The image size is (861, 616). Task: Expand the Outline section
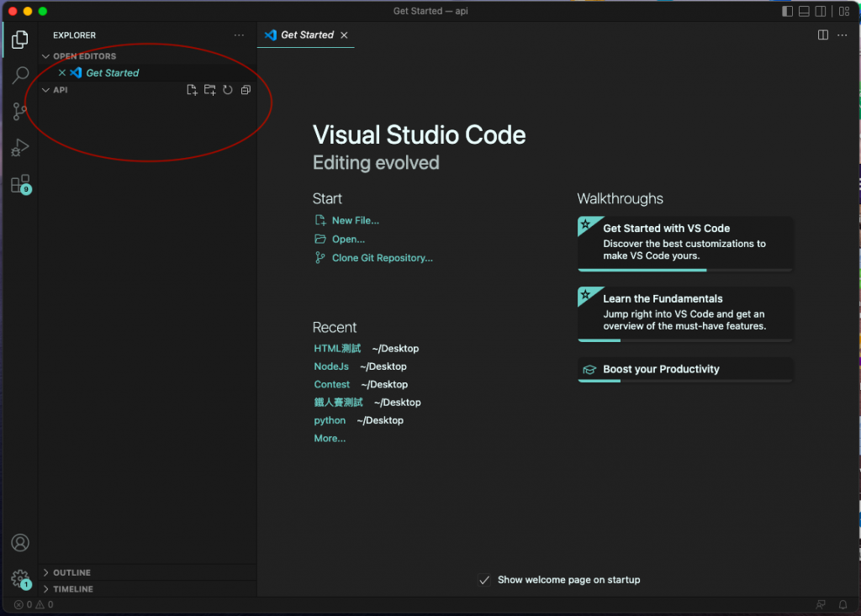tap(46, 572)
